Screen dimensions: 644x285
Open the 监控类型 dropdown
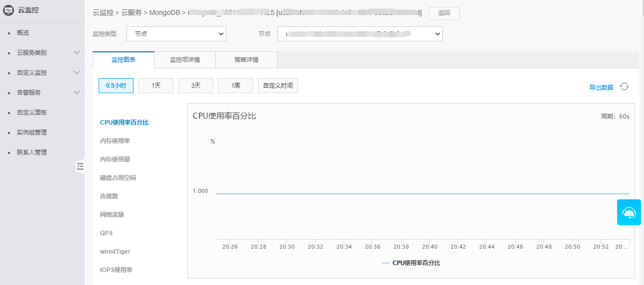pos(176,34)
